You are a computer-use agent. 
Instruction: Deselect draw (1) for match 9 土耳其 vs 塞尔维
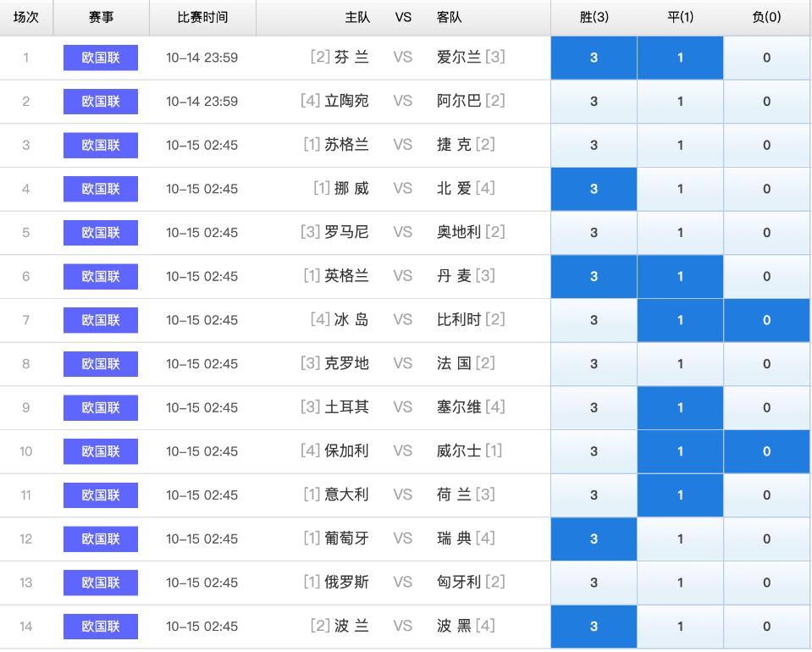click(x=680, y=407)
